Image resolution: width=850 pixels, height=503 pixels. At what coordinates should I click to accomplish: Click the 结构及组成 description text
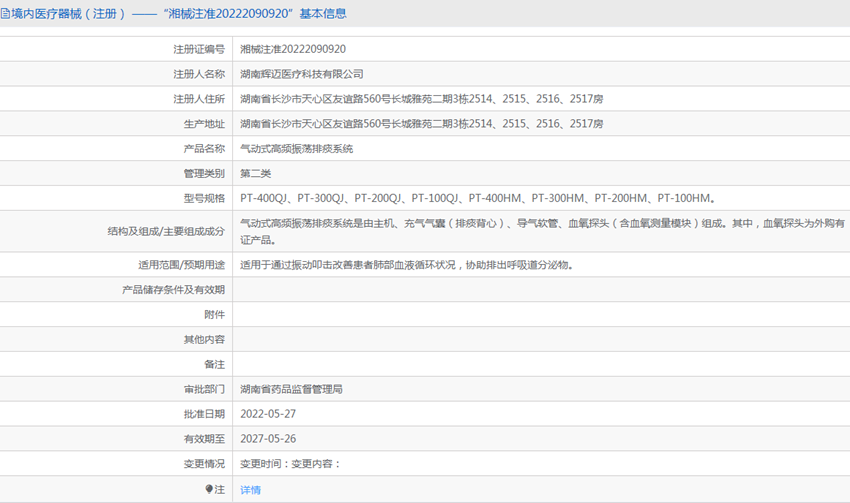[x=542, y=231]
